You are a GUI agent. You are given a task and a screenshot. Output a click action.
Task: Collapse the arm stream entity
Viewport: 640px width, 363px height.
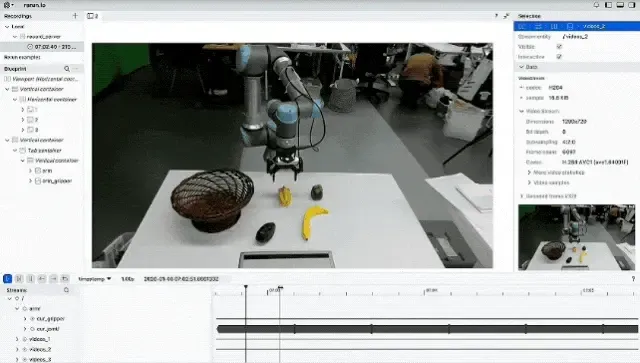click(17, 309)
